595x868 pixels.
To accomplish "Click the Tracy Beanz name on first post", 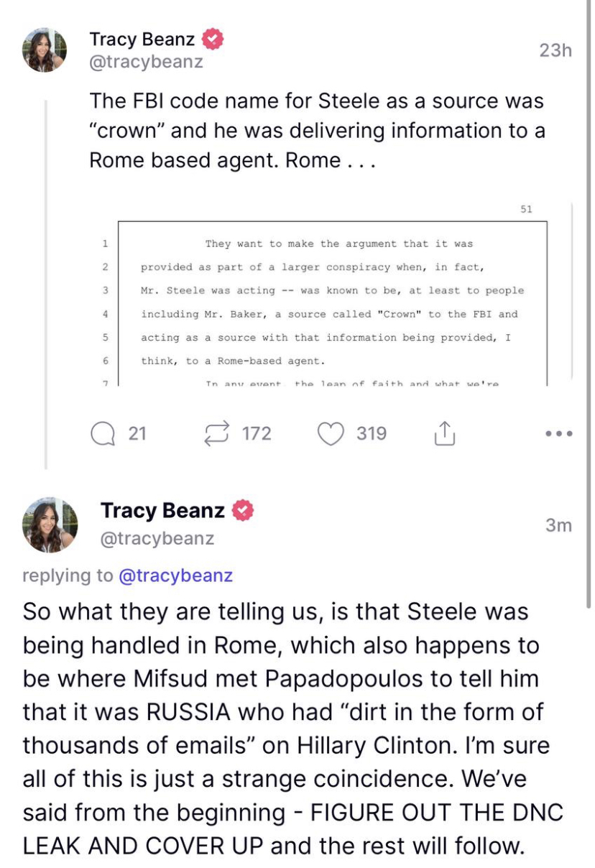I will tap(142, 38).
